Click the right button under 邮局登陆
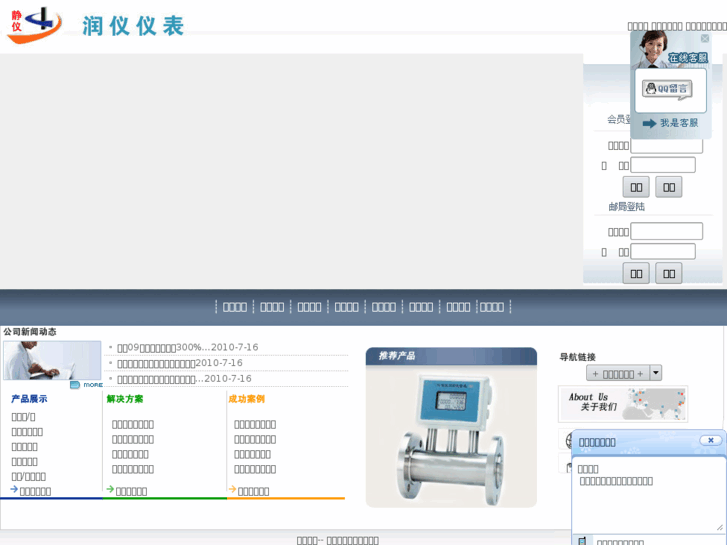The height and width of the screenshot is (545, 727). point(669,274)
